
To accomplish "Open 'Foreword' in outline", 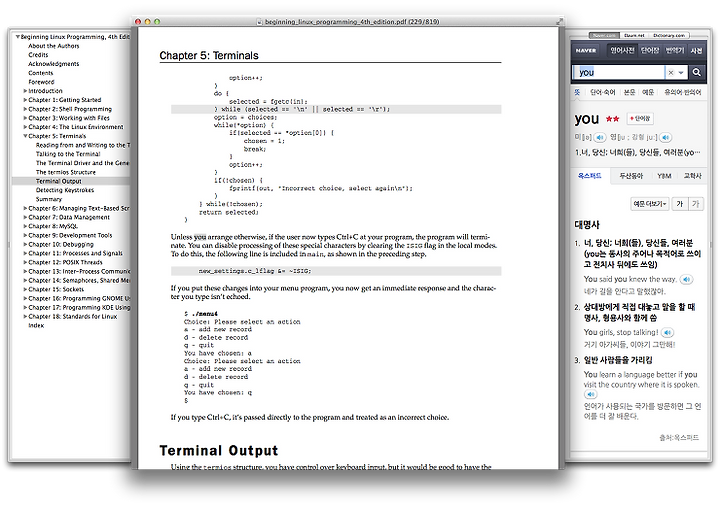I will coord(41,82).
